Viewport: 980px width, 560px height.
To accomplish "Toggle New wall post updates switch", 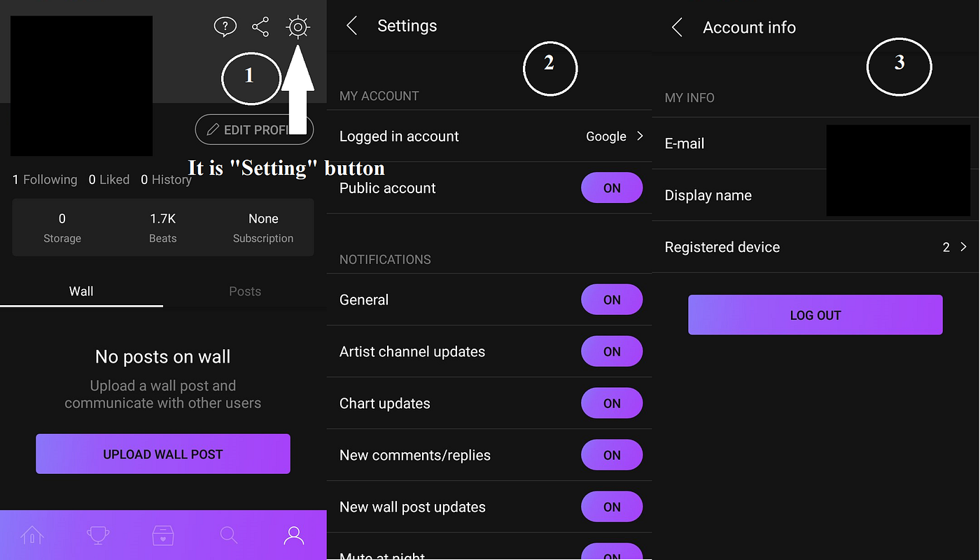I will (x=612, y=507).
